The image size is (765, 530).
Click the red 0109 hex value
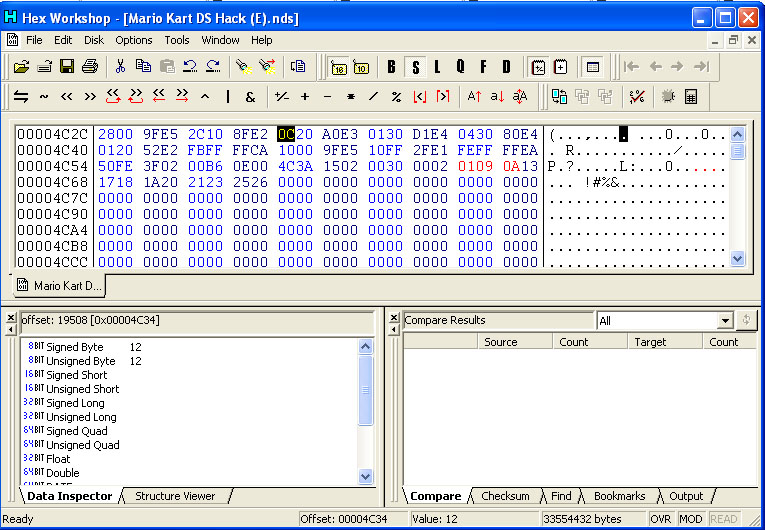pos(475,166)
